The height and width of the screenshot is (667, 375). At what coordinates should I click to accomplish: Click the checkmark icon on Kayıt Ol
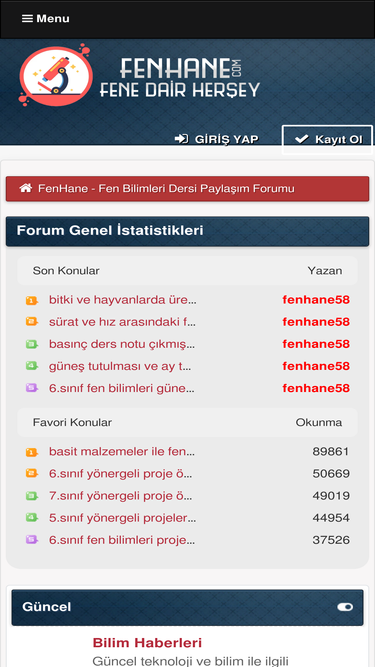click(x=301, y=139)
